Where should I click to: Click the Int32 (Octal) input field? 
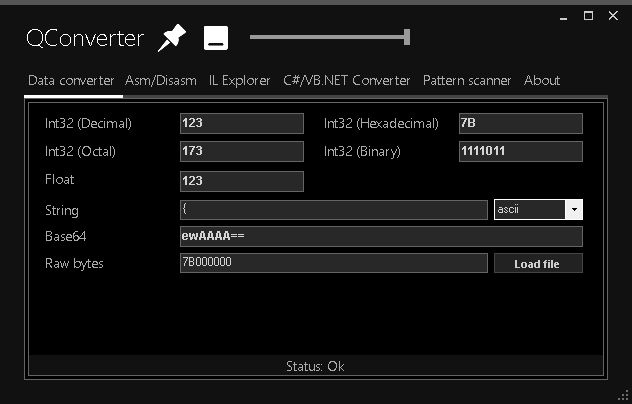click(242, 151)
